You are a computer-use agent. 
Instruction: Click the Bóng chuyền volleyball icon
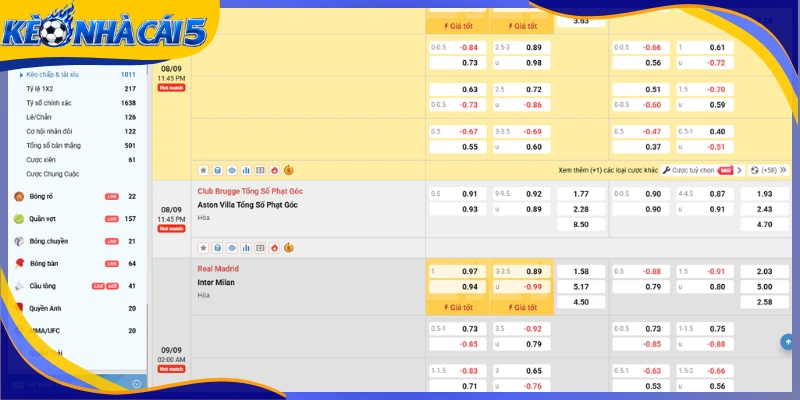19,241
